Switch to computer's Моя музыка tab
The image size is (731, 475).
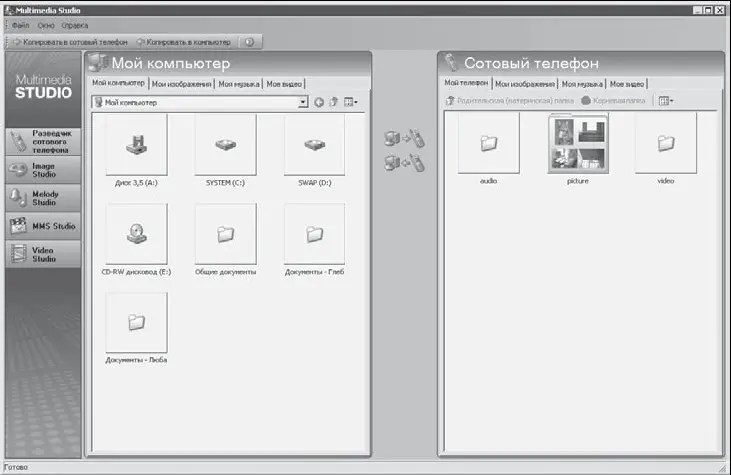pyautogui.click(x=239, y=84)
